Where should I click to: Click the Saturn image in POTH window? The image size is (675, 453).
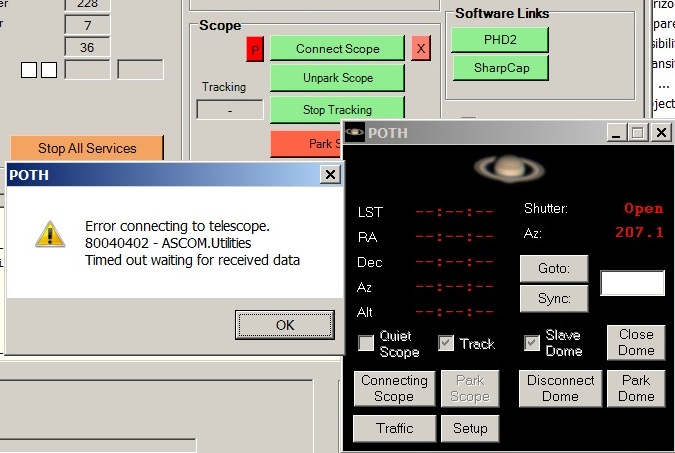(509, 168)
